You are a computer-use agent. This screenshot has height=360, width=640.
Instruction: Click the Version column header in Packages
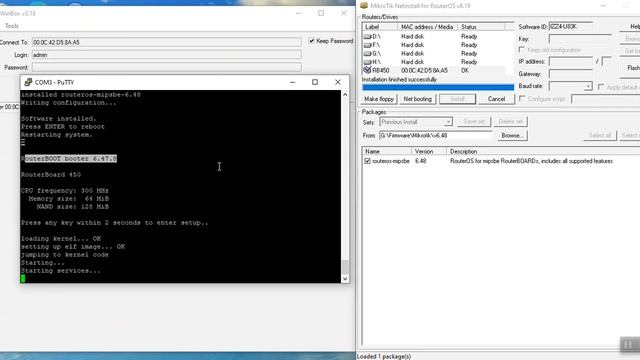429,151
